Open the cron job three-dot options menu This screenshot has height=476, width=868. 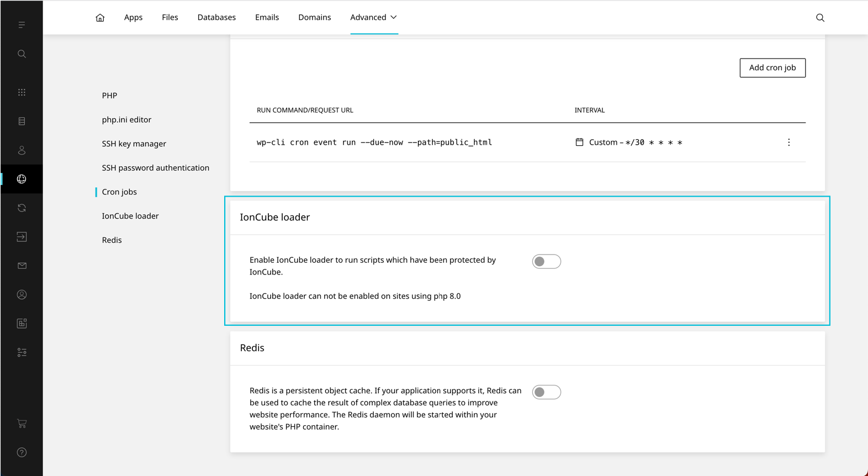pos(788,142)
